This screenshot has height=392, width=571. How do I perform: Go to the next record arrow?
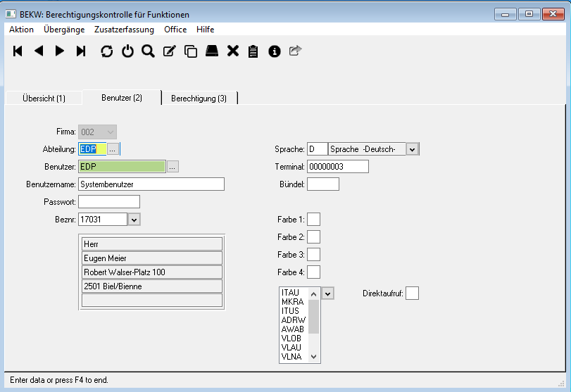click(60, 51)
